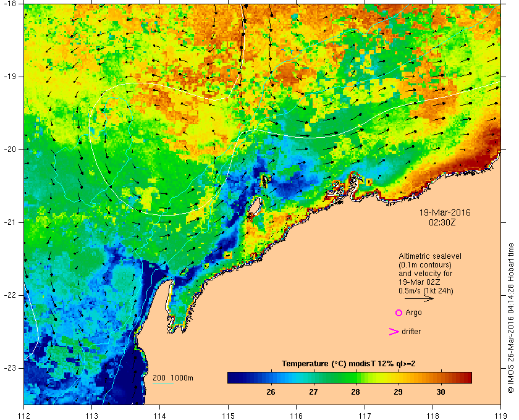Click the '19-Mar 02Z' legend text
The image size is (519, 420).
pos(420,282)
